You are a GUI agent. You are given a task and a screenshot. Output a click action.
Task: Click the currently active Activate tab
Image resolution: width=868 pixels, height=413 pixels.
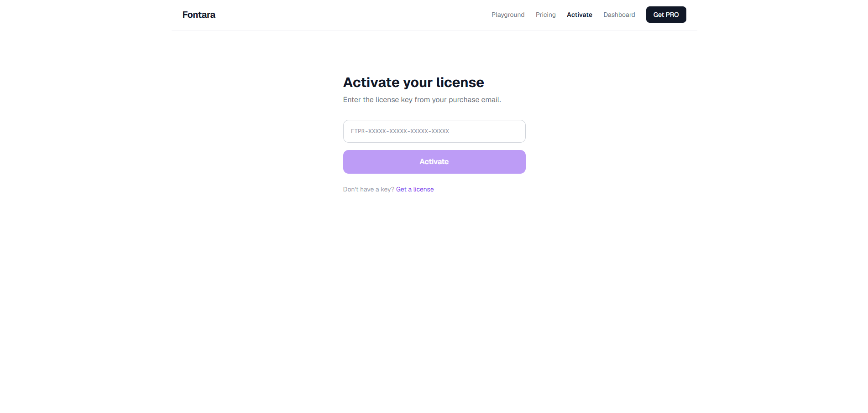[x=579, y=15]
